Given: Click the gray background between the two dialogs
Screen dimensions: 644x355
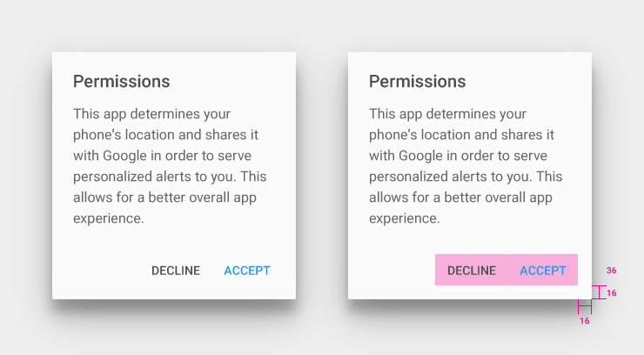Looking at the screenshot, I should [x=322, y=177].
